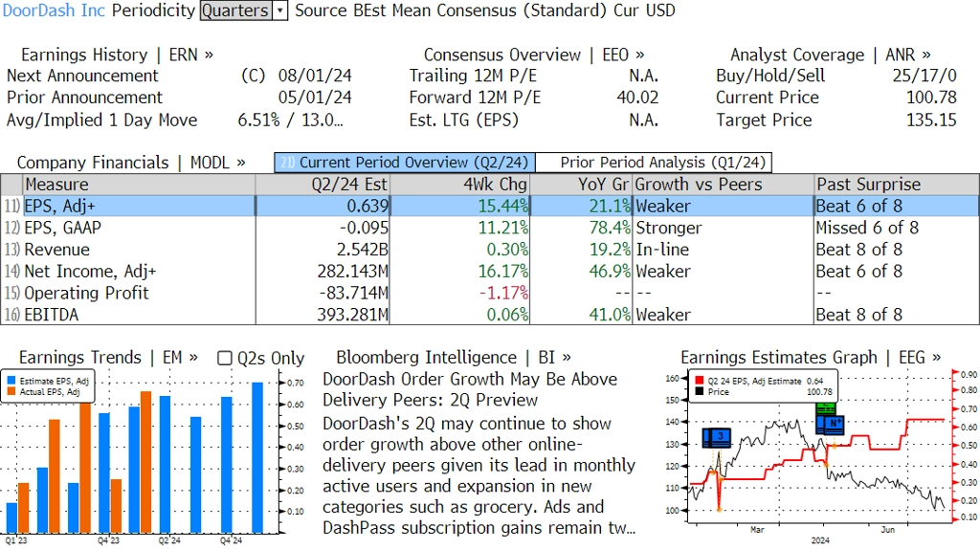Viewport: 980px width, 549px height.
Task: Click the Current Price value 100.78
Action: point(931,99)
